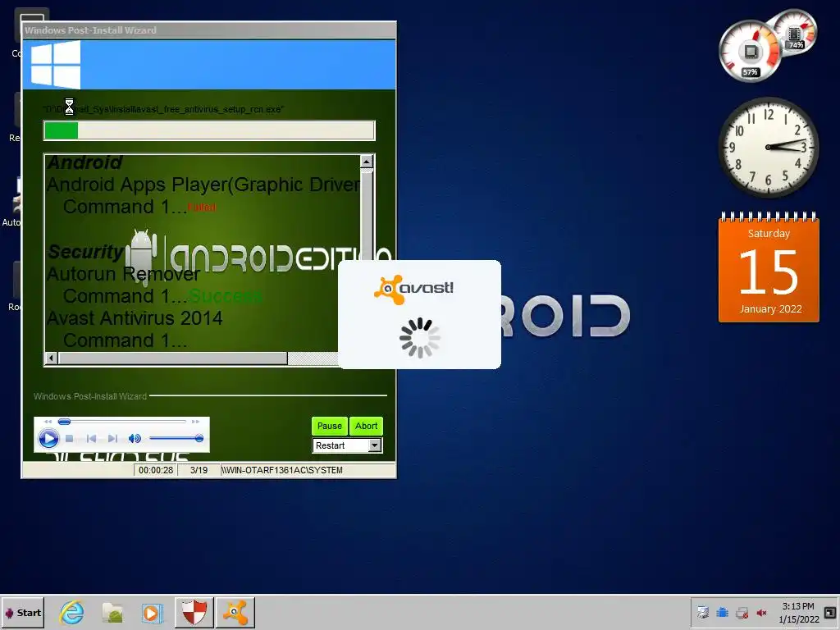Click the analog clock gadget
This screenshot has height=630, width=840.
point(768,147)
